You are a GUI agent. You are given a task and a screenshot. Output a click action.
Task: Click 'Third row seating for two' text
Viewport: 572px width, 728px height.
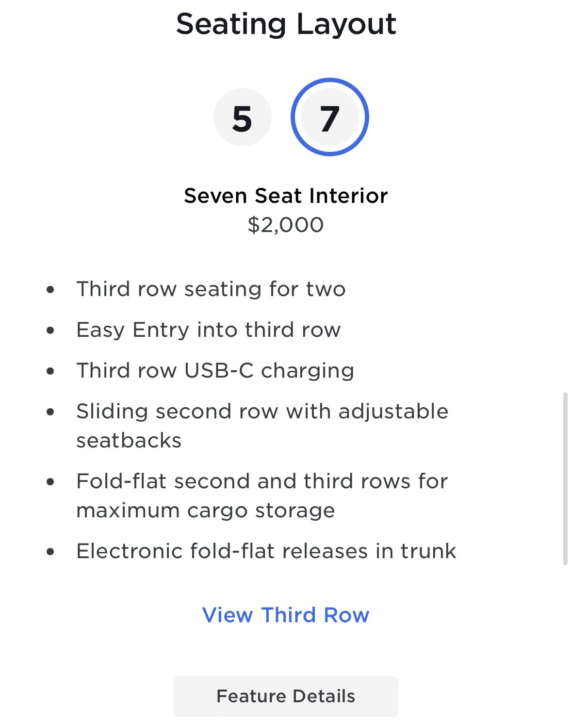211,289
